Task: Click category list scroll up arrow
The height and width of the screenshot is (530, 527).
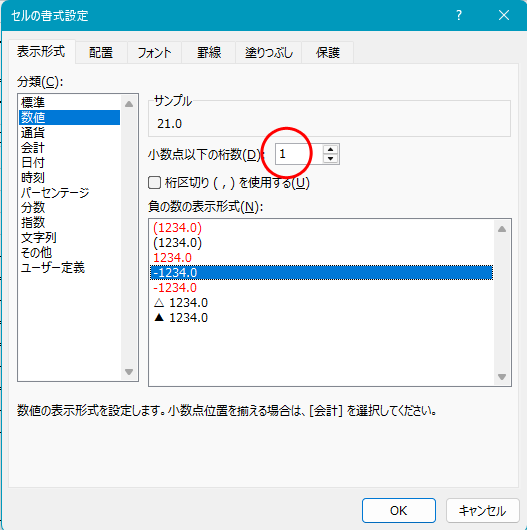Action: [129, 104]
